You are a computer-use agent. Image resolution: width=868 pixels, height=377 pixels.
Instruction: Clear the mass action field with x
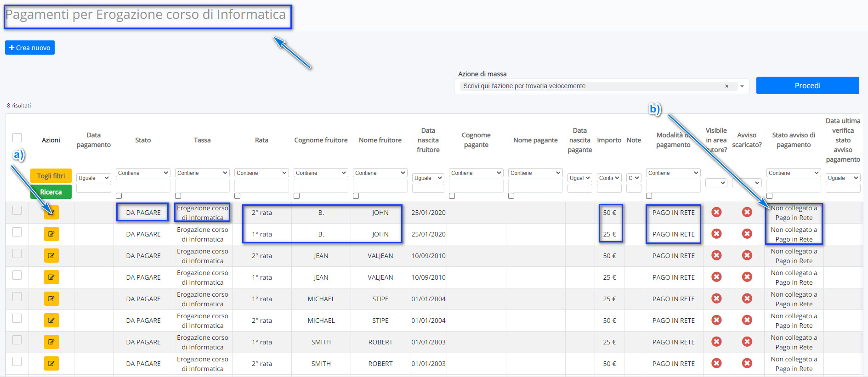coord(726,86)
